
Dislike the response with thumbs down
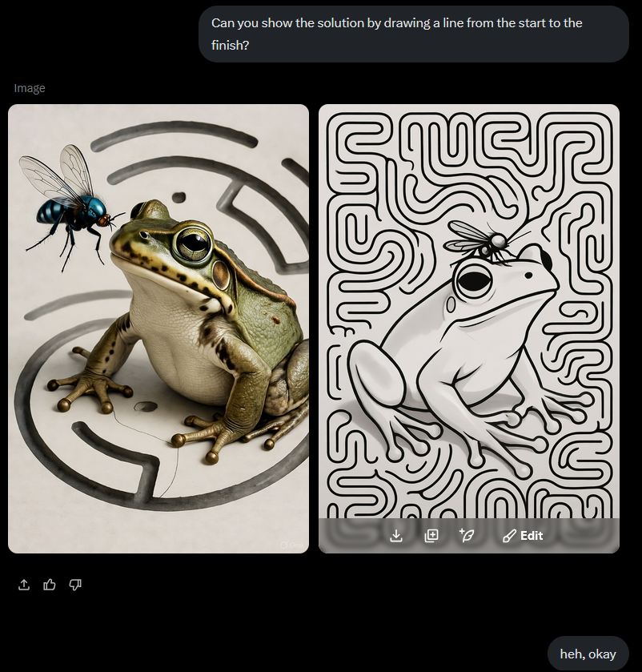(x=75, y=585)
